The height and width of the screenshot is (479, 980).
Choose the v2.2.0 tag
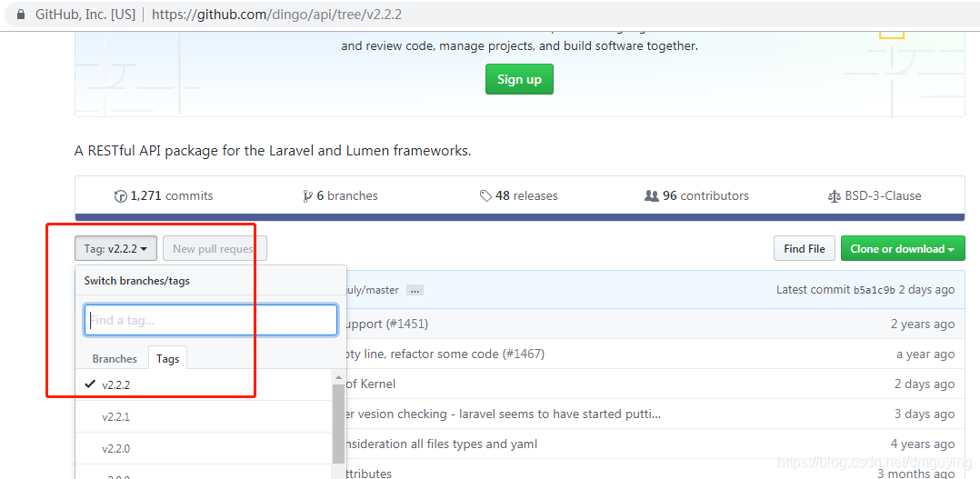click(x=203, y=448)
